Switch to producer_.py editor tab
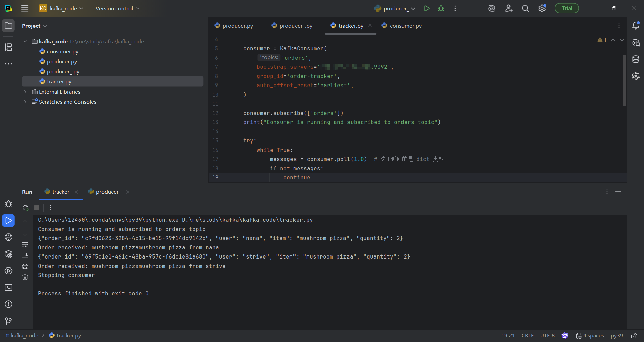The height and width of the screenshot is (342, 644). (x=292, y=26)
